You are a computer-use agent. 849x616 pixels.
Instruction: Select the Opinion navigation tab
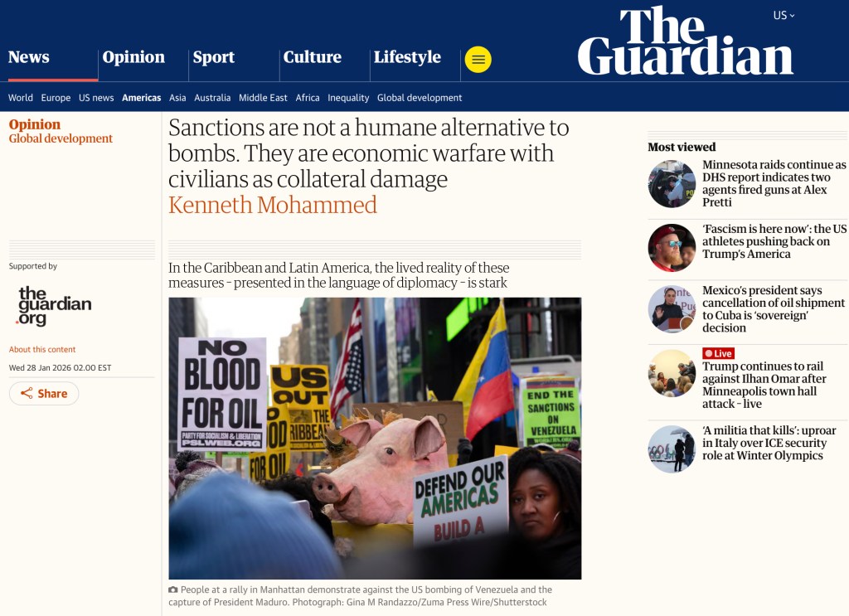tap(133, 57)
